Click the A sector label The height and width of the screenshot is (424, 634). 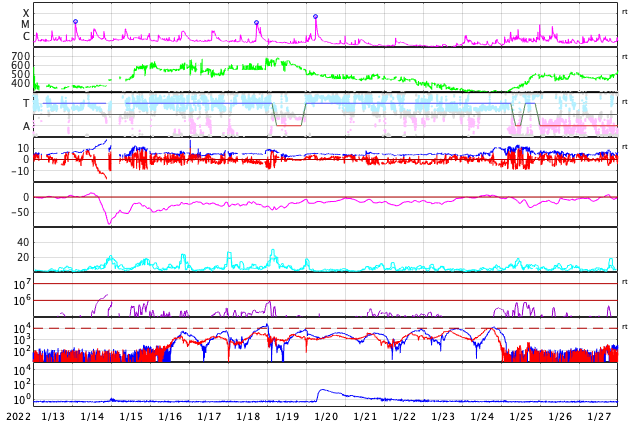tap(26, 127)
